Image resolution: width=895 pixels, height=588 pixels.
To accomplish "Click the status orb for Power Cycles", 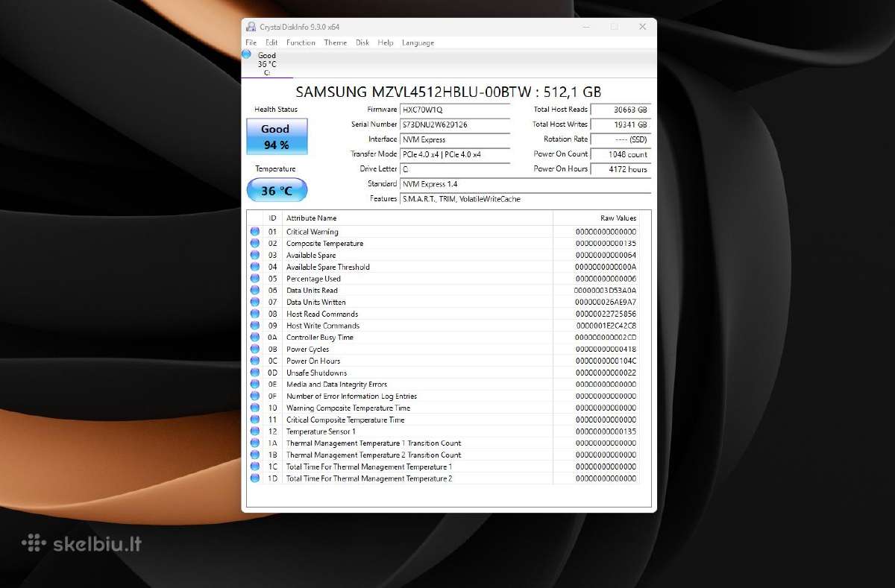I will tap(255, 349).
